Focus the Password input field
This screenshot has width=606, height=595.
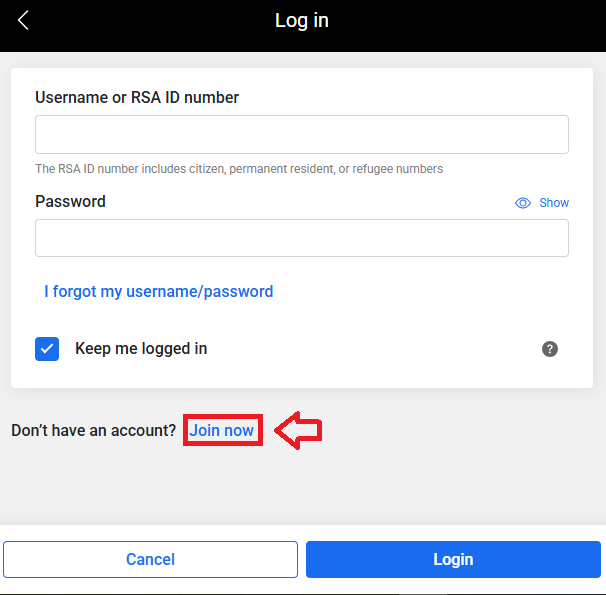(x=302, y=238)
